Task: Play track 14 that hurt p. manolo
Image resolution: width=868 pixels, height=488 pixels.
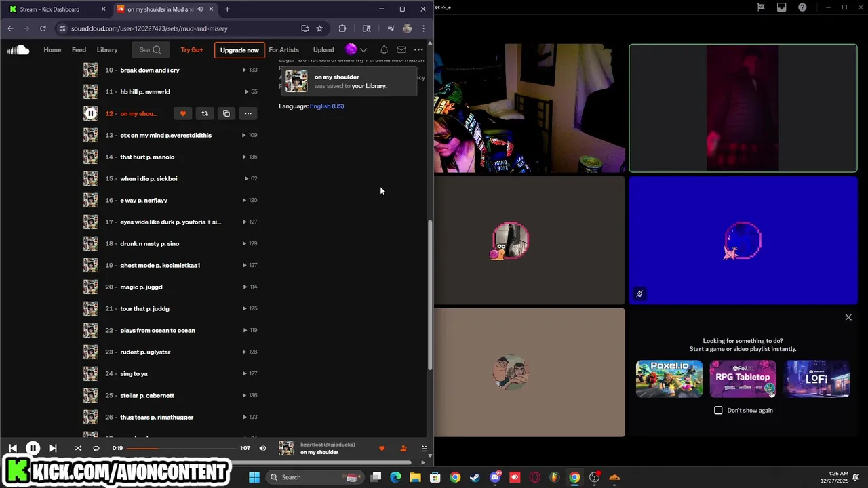Action: point(147,157)
